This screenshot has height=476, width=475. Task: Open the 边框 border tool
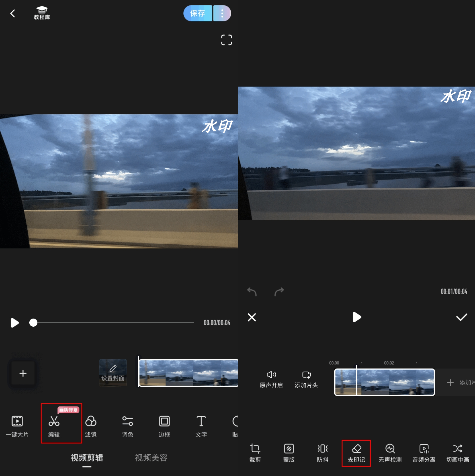164,426
